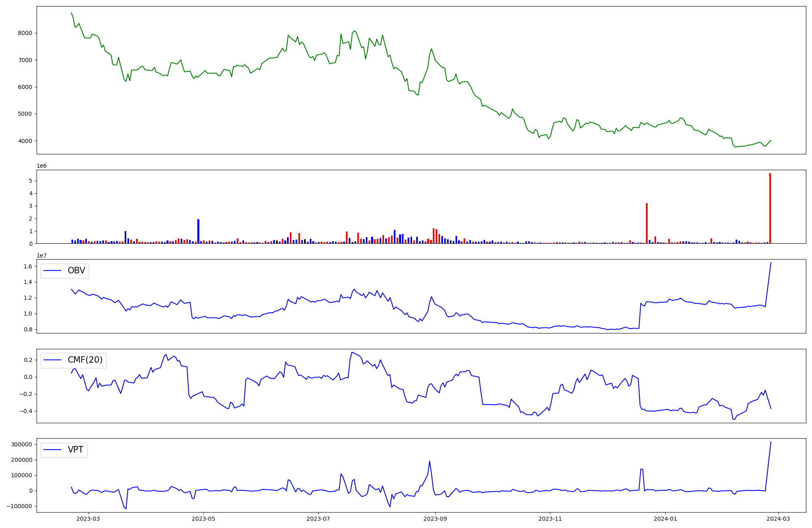Image resolution: width=812 pixels, height=528 pixels.
Task: Click the 2023-05 x-axis date label
Action: [x=203, y=519]
